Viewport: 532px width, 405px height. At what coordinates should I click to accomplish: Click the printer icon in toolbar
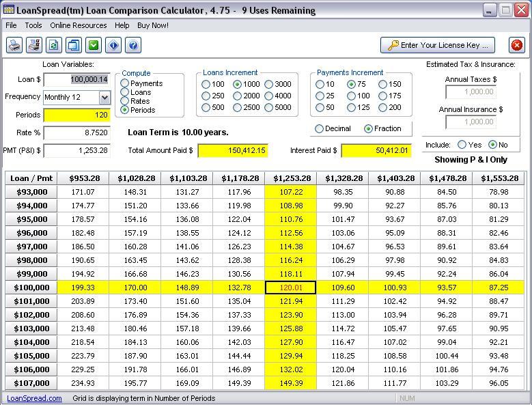[14, 45]
